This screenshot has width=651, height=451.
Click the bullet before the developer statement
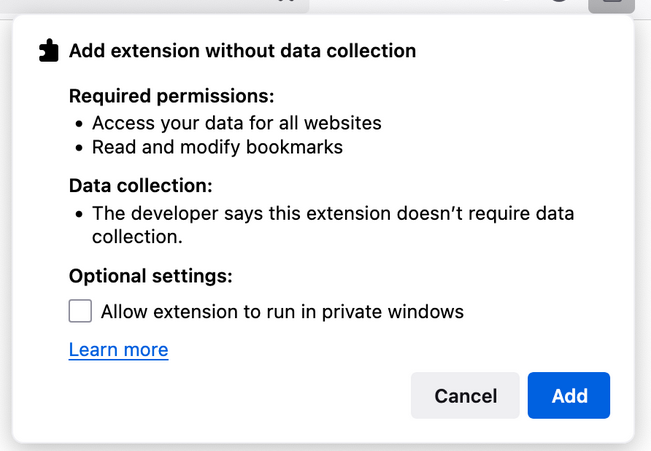click(80, 214)
